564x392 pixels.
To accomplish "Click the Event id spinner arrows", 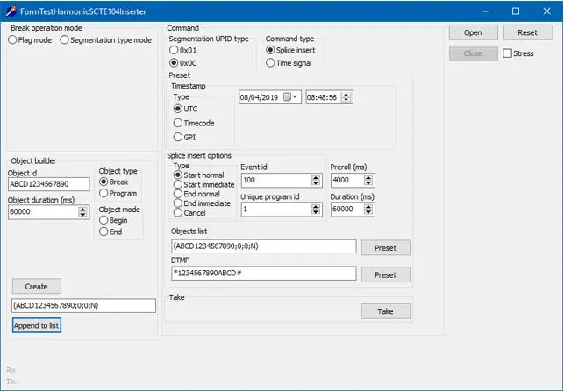I will pos(316,180).
